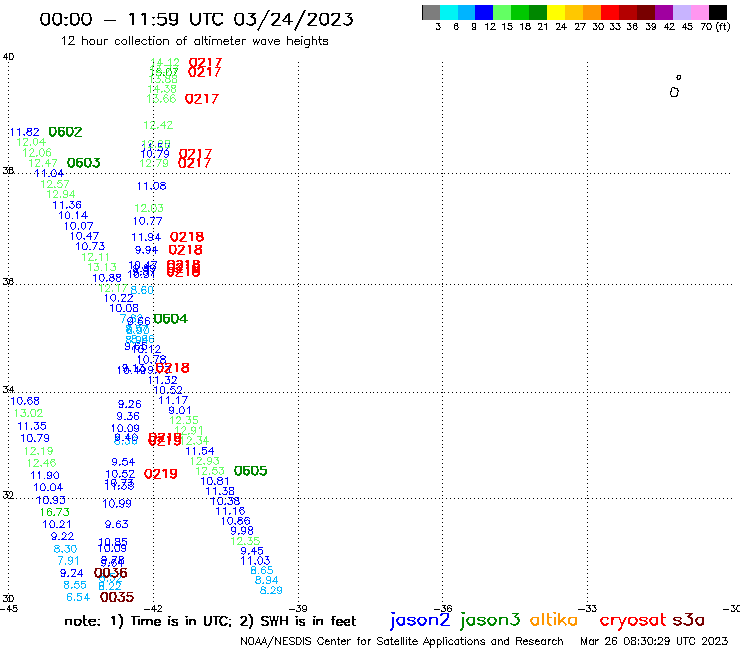The image size is (740, 650).
Task: Click the 13.02 wave height value
Action: [28, 414]
